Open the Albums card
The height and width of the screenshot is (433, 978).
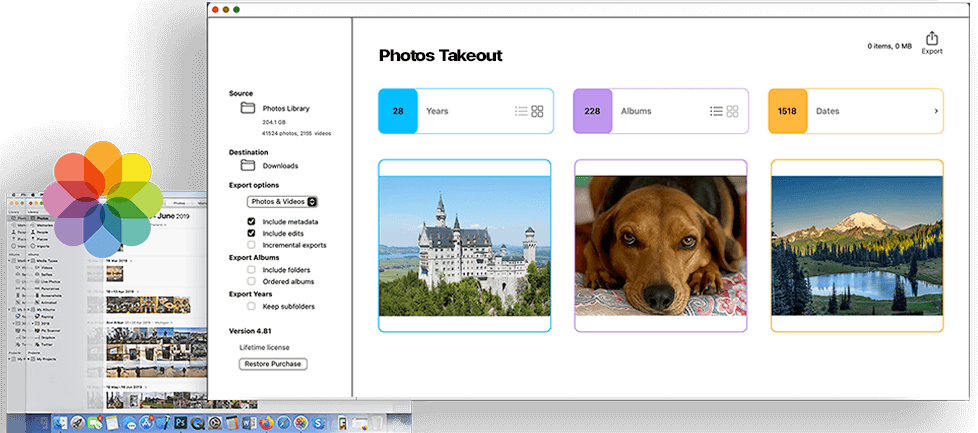coord(661,111)
